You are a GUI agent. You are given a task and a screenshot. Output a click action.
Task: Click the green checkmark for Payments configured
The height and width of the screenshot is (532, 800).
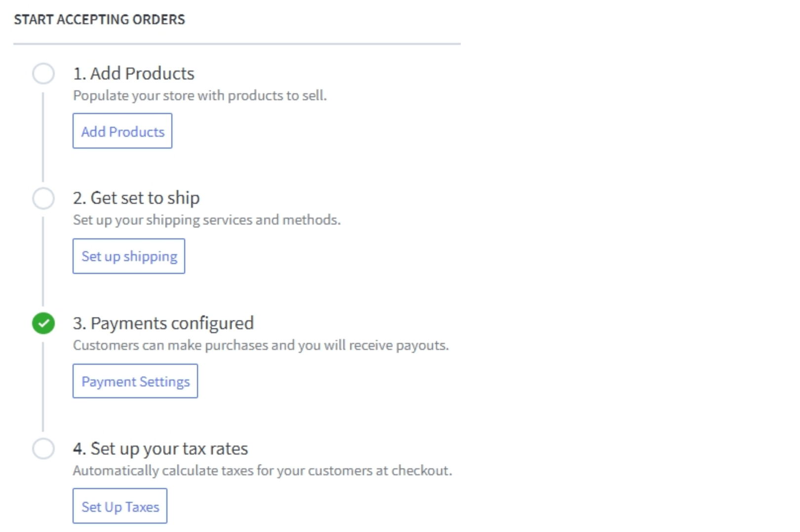coord(43,324)
